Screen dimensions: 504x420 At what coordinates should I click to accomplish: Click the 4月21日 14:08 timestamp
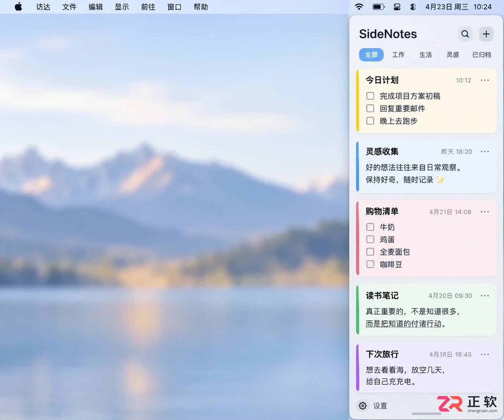(450, 212)
